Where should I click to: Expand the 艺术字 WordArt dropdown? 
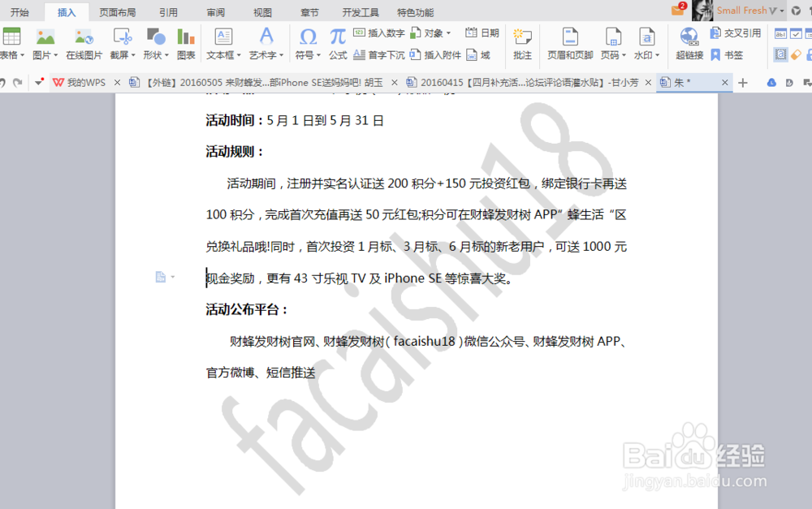[281, 55]
